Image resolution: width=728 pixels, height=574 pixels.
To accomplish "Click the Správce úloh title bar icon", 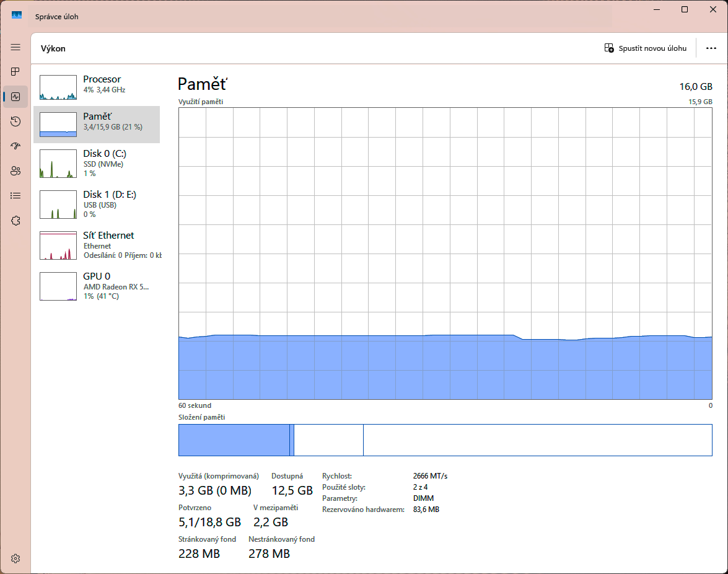I will pos(17,15).
